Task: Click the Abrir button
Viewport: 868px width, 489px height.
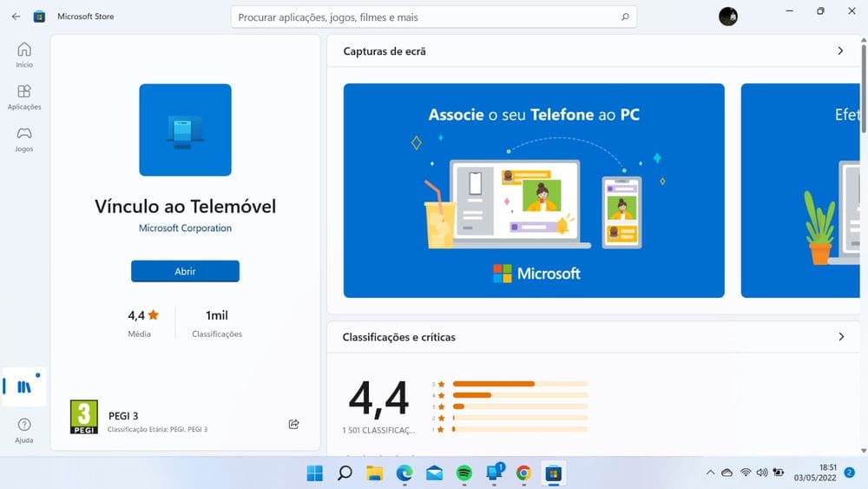Action: click(186, 271)
